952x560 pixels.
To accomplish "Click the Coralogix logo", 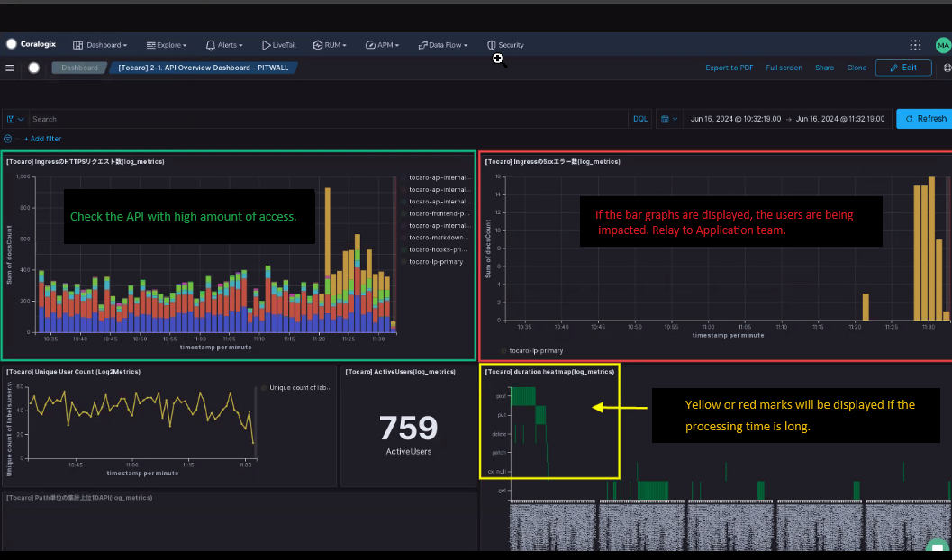I will (29, 44).
